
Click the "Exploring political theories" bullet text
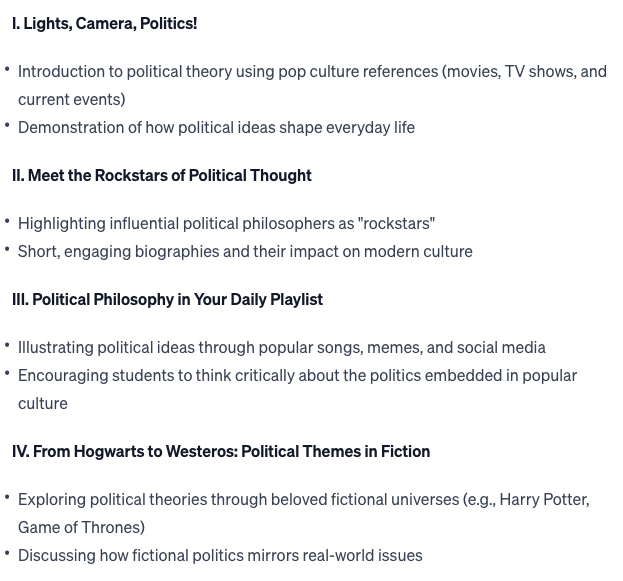click(238, 499)
